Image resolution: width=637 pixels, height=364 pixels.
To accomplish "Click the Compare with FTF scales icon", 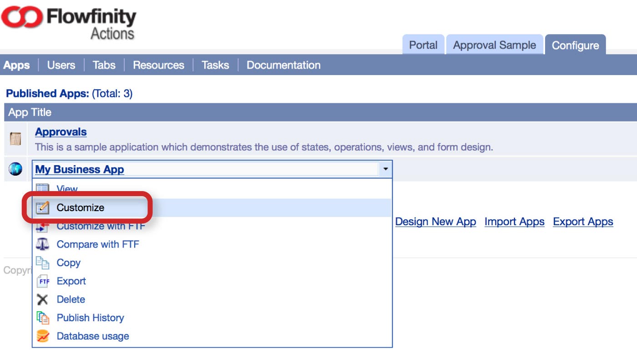I will tap(42, 244).
